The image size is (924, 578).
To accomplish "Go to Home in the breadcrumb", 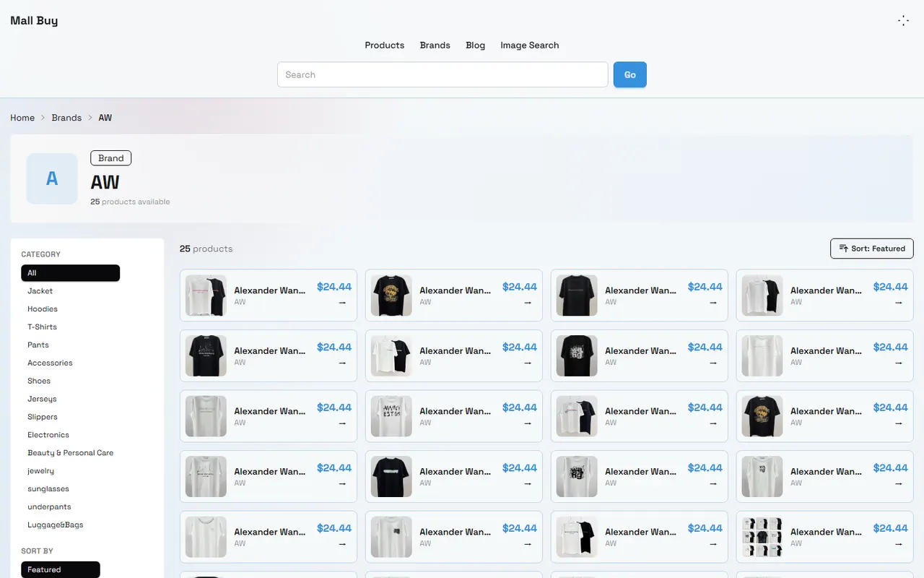I will (x=22, y=118).
